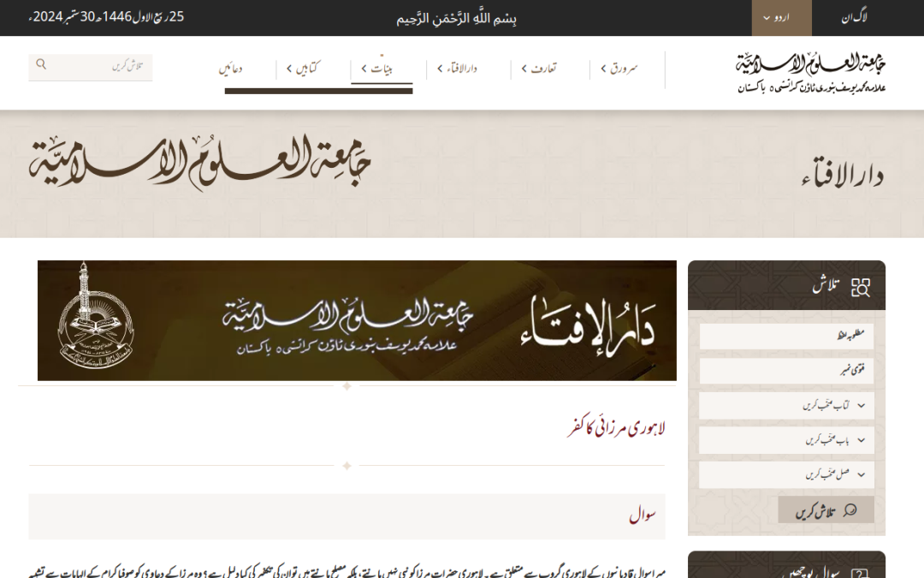This screenshot has width=924, height=578.
Task: Open the دعائیں menu item
Action: (230, 69)
